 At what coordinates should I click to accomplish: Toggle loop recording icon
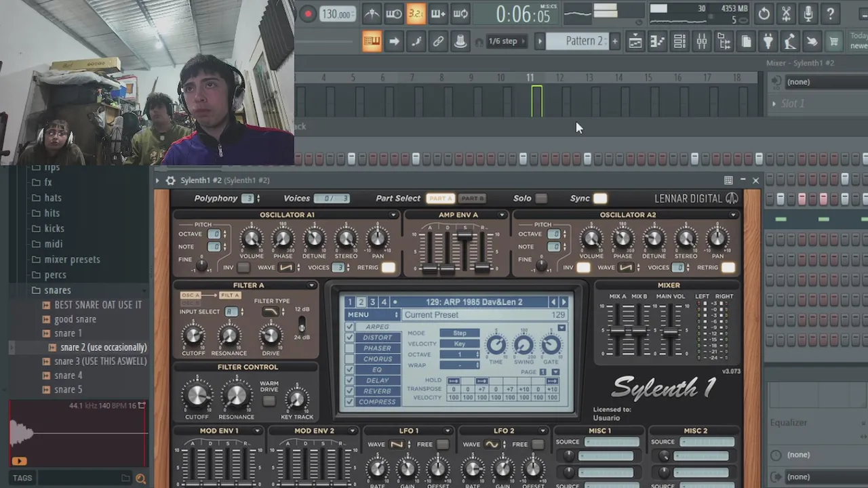click(x=460, y=14)
